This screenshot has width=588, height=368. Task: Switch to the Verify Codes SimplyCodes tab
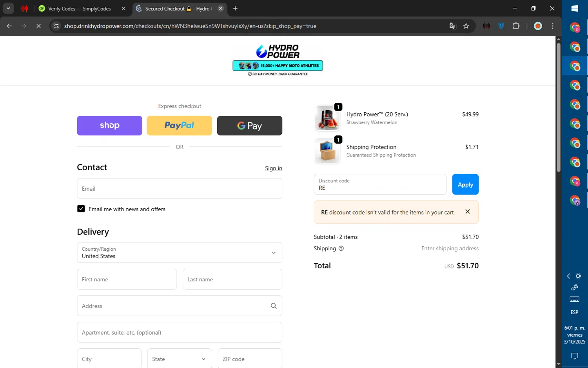pyautogui.click(x=79, y=8)
